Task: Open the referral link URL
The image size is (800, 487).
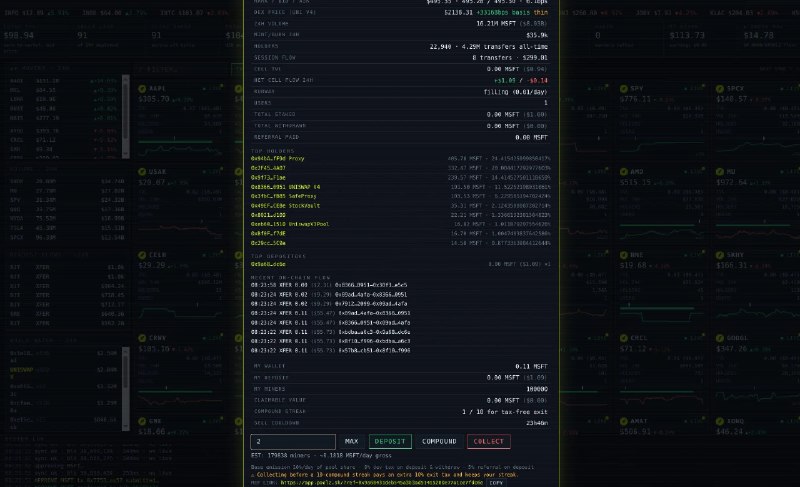Action: tap(382, 483)
